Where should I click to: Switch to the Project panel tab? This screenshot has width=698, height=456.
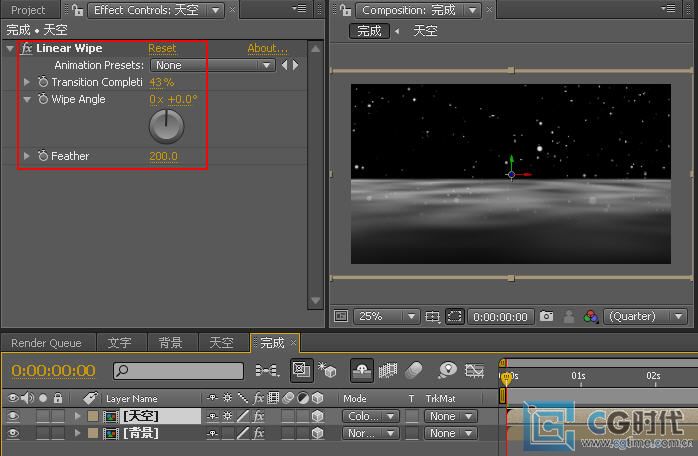(x=28, y=10)
